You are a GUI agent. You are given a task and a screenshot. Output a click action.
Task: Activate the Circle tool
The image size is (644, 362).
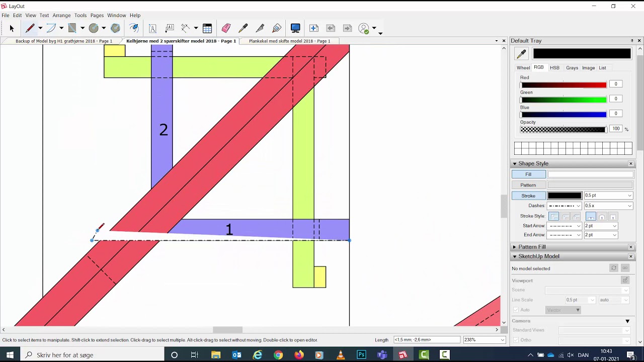tap(94, 29)
